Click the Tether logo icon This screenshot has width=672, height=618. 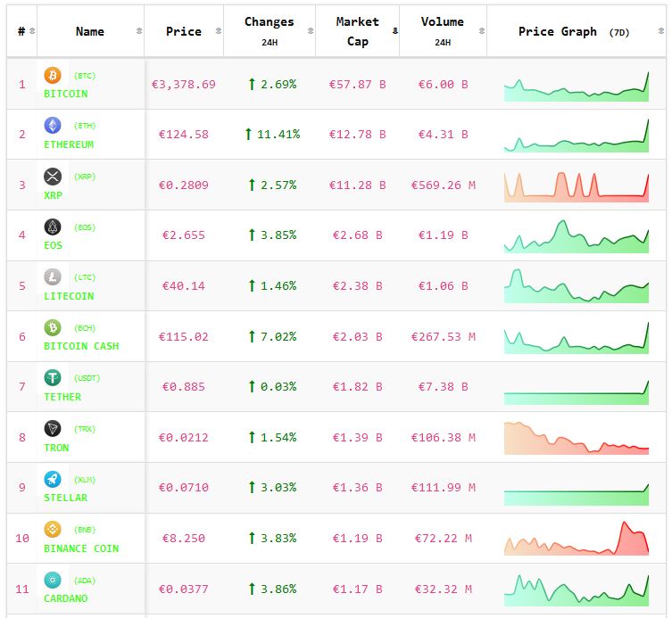(53, 378)
